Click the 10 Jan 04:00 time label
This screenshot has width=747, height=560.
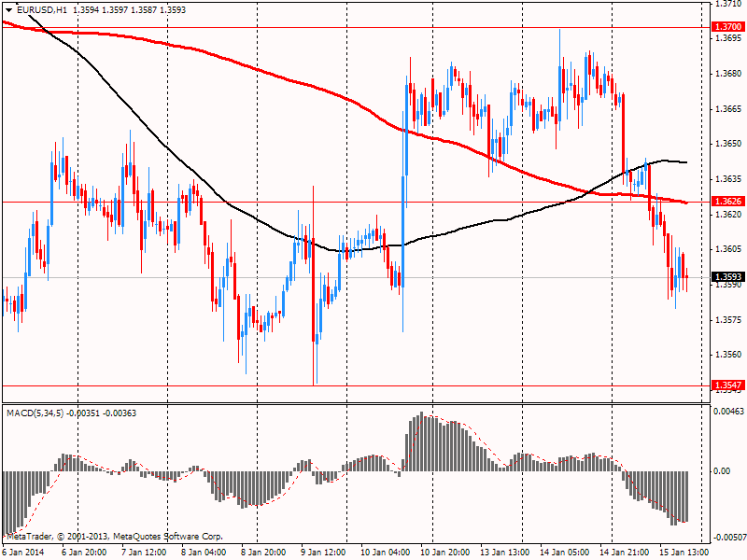385,552
